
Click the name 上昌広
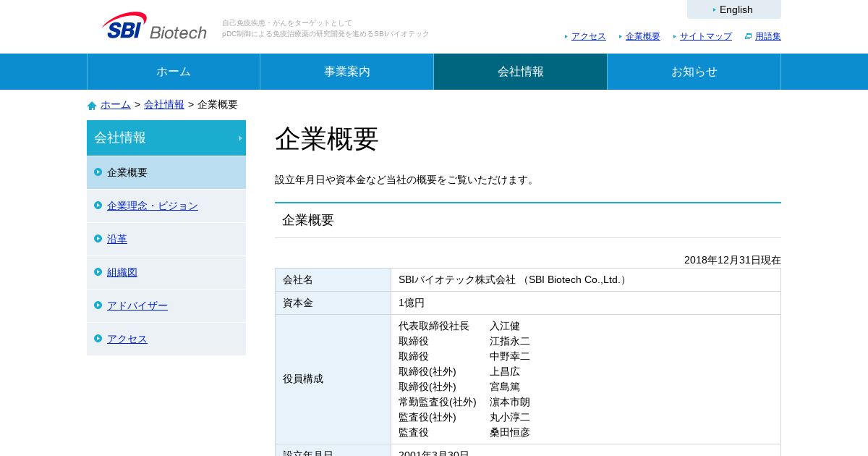[x=505, y=372]
